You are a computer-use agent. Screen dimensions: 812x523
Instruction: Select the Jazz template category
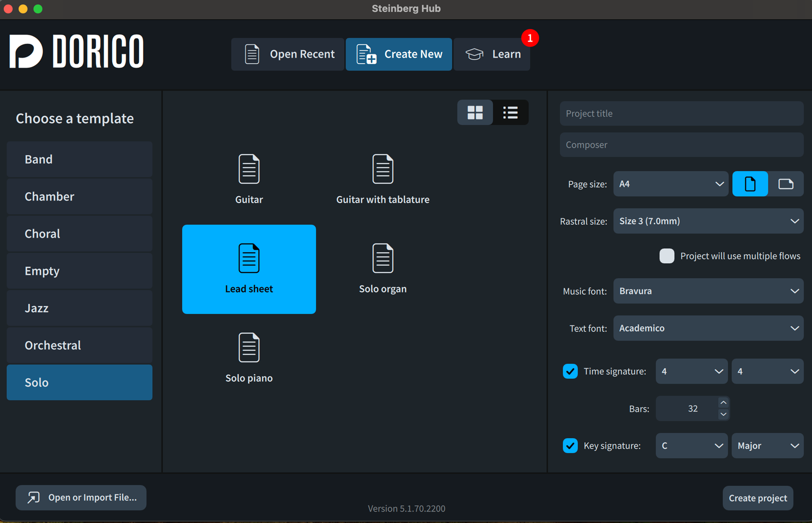coord(79,308)
